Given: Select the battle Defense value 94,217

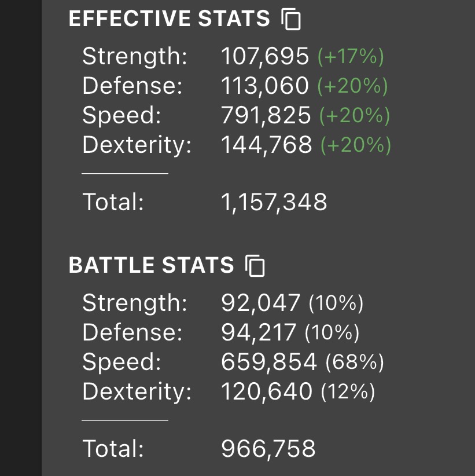Looking at the screenshot, I should (259, 332).
